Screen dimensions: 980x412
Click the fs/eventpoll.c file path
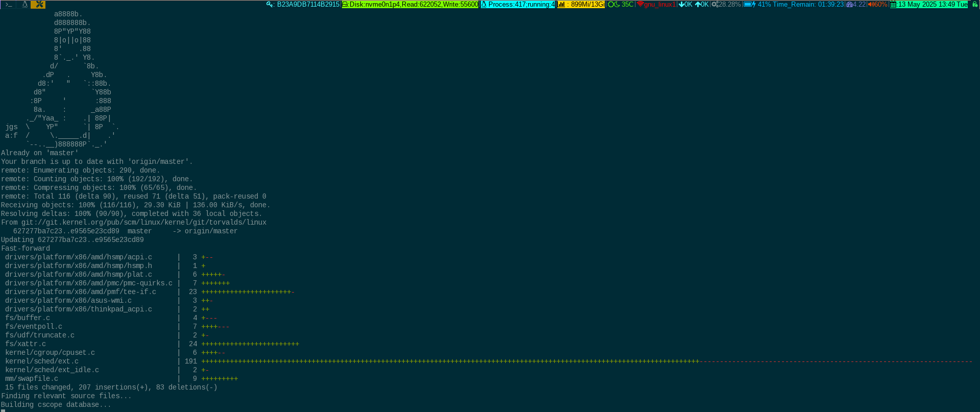coord(34,326)
